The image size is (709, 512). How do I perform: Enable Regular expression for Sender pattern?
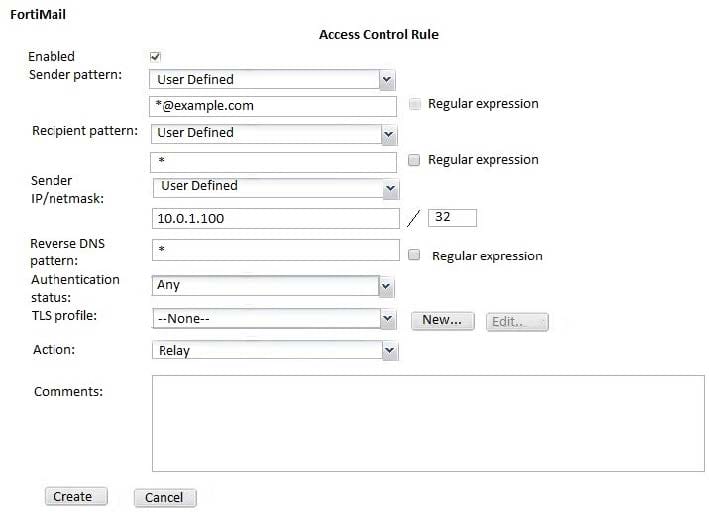415,104
